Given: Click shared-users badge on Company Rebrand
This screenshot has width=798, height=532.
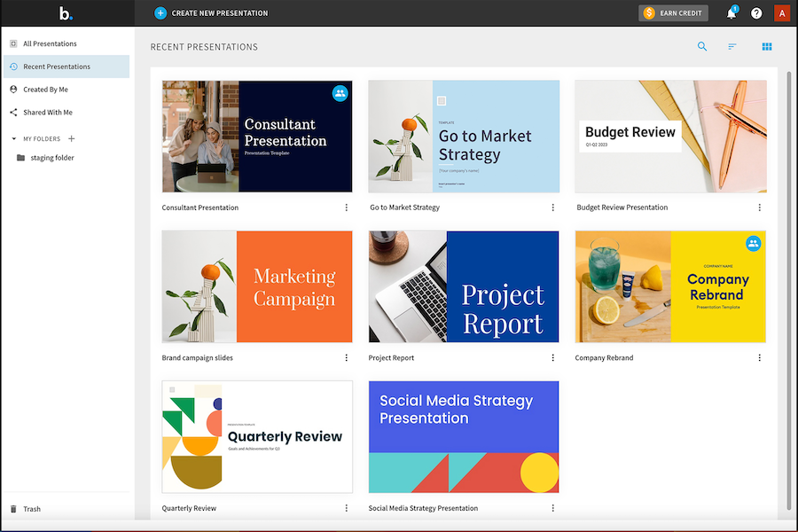Looking at the screenshot, I should (753, 243).
